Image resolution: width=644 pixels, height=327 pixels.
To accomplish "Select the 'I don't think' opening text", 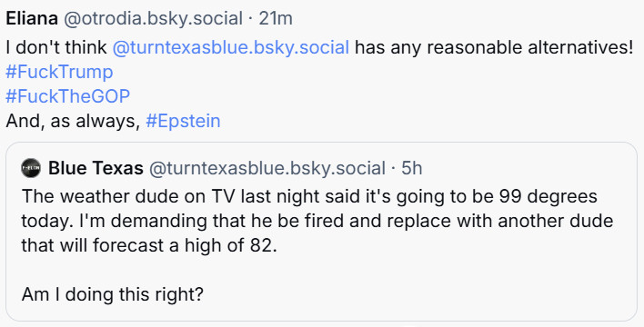I will pyautogui.click(x=56, y=47).
